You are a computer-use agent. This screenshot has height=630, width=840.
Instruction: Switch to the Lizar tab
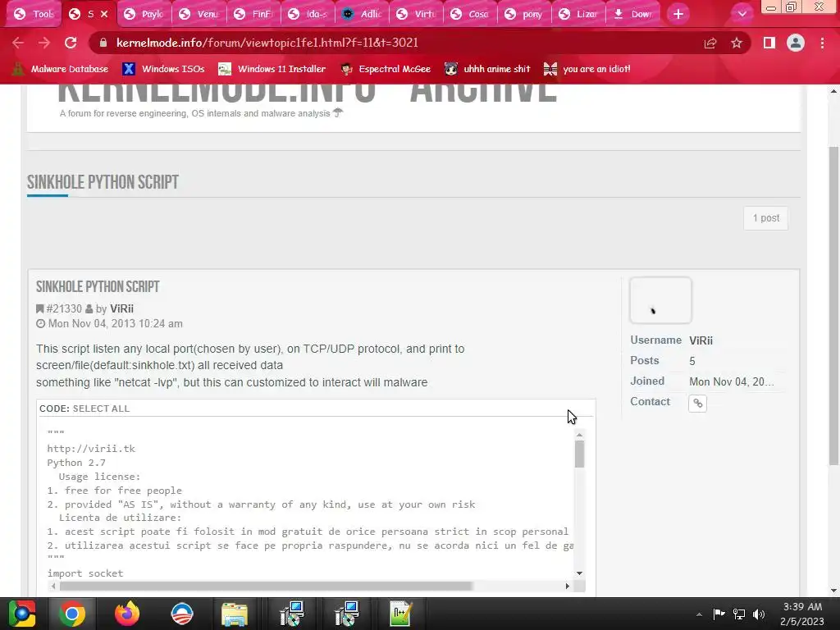tap(579, 14)
